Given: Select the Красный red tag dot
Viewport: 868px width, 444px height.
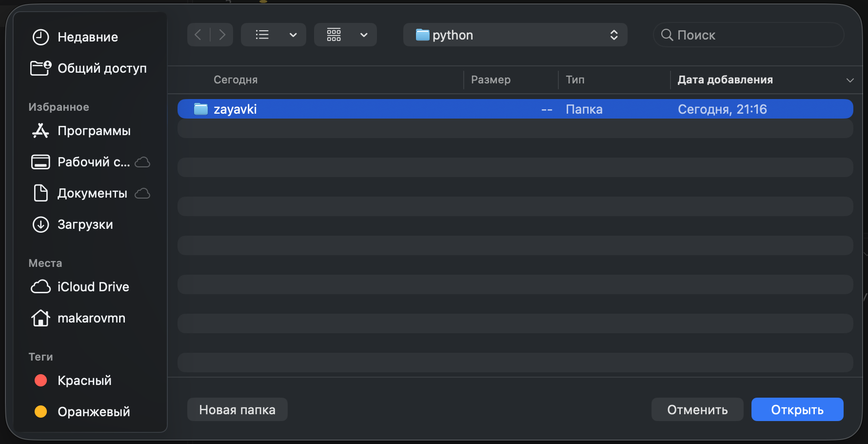Looking at the screenshot, I should (41, 381).
